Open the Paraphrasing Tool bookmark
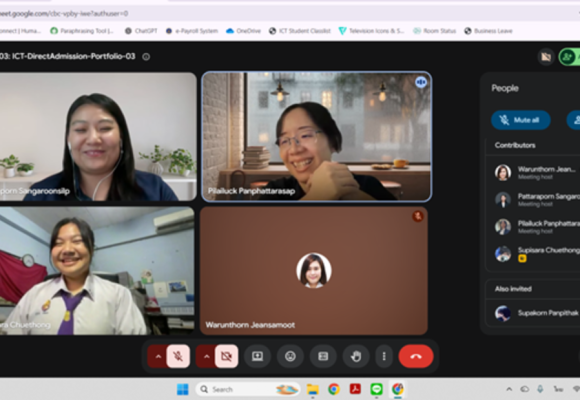This screenshot has width=580, height=400. coord(82,31)
